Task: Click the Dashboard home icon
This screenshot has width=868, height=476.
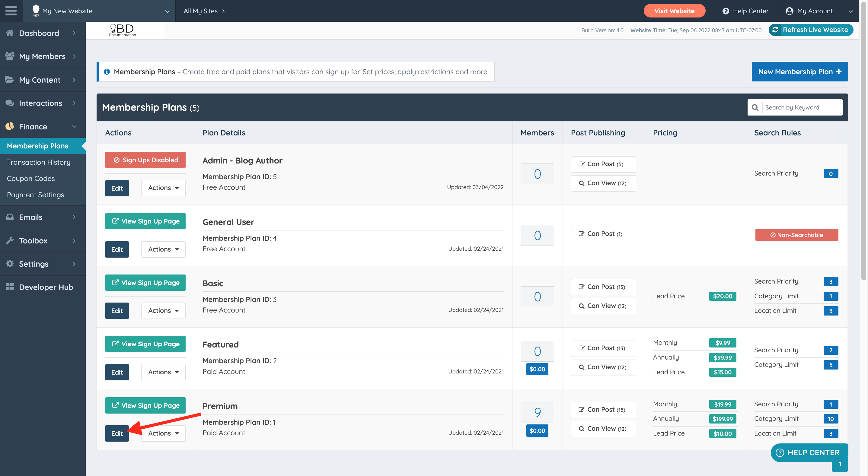Action: (x=10, y=33)
